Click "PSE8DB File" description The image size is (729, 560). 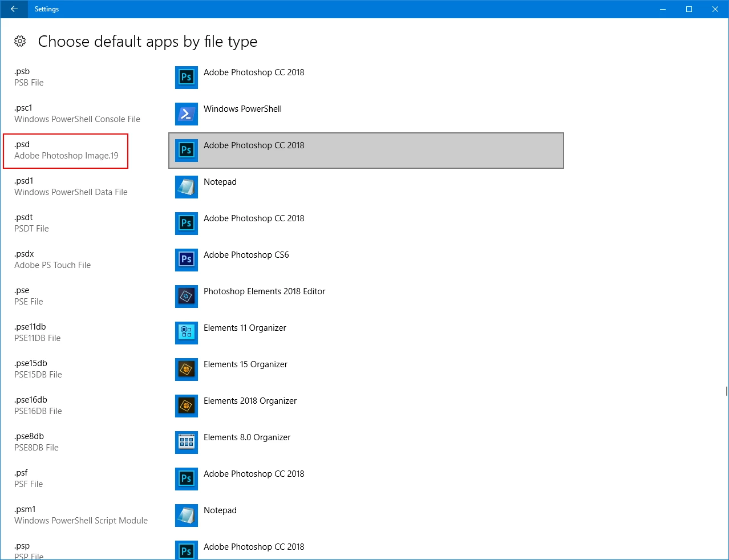(x=37, y=448)
